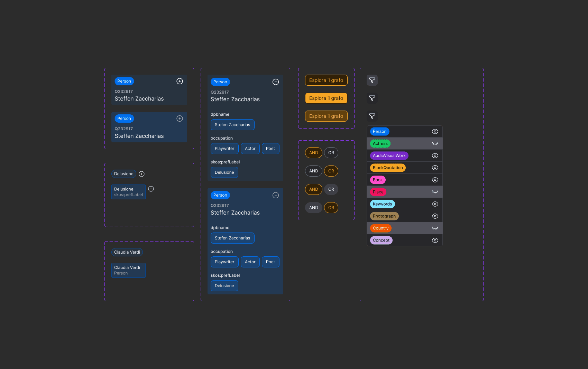Click the Delusione skos:prefLabel box node
The width and height of the screenshot is (588, 369).
(x=128, y=192)
